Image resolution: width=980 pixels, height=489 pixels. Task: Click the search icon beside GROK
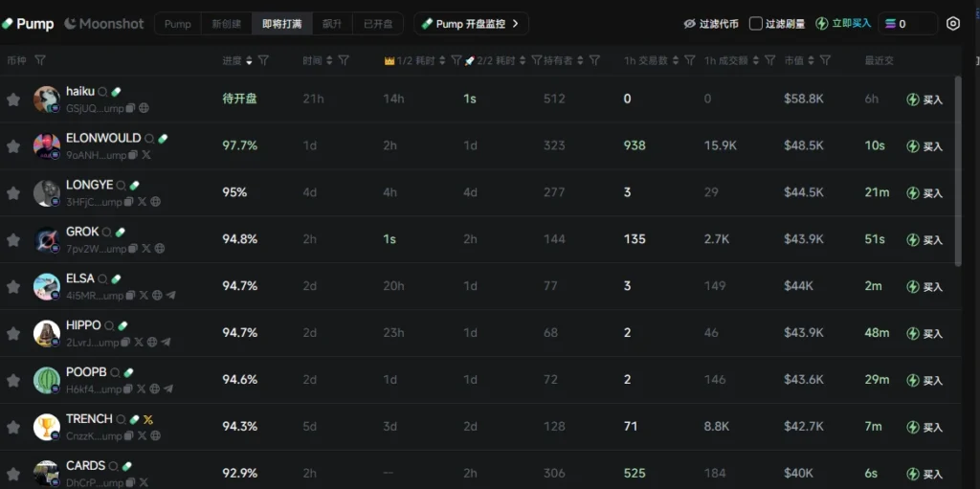pyautogui.click(x=107, y=233)
